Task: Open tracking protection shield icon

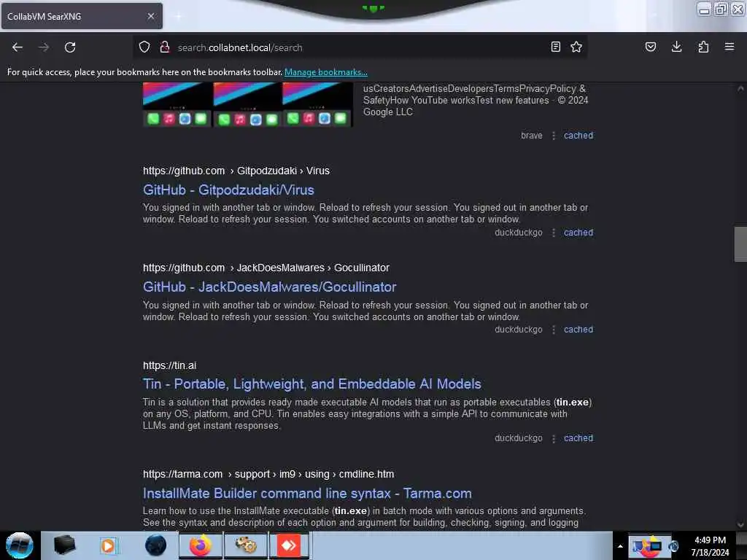Action: 144,47
